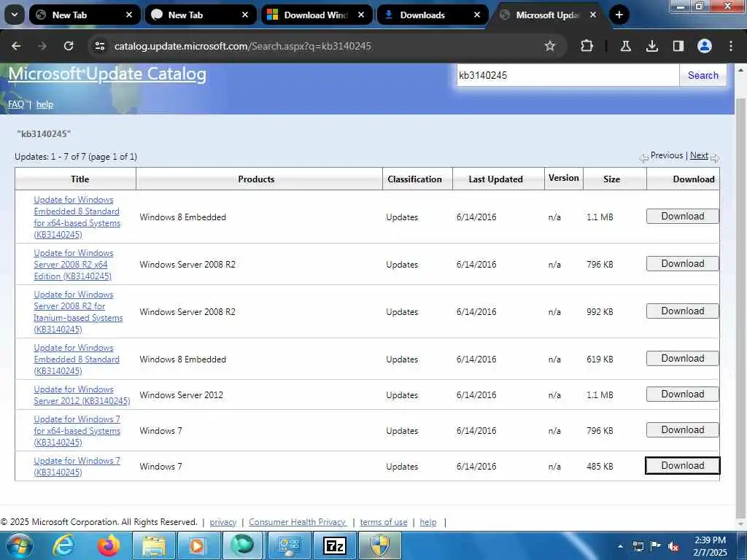The image size is (747, 560).
Task: Download the 619 KB Embedded 8 update
Action: point(682,358)
